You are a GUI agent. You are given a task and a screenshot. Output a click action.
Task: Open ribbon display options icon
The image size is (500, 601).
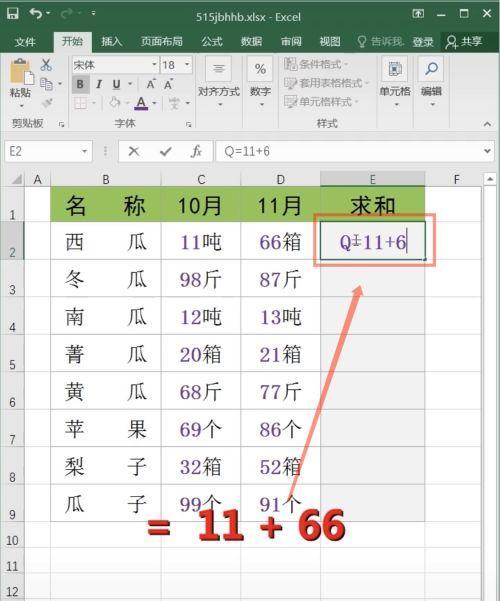[x=418, y=14]
